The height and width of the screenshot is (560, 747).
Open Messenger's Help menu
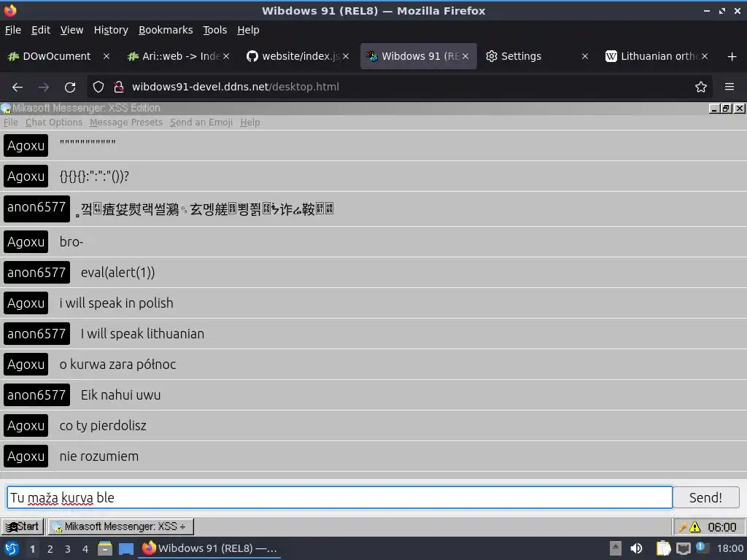[250, 122]
